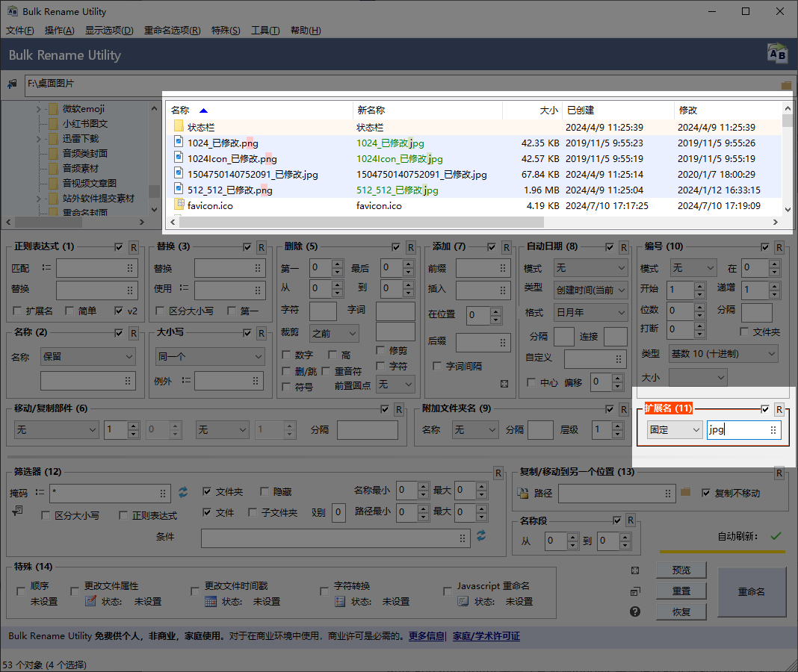Click the file list horizontal scrollbar
This screenshot has height=672, width=798.
tap(476, 223)
